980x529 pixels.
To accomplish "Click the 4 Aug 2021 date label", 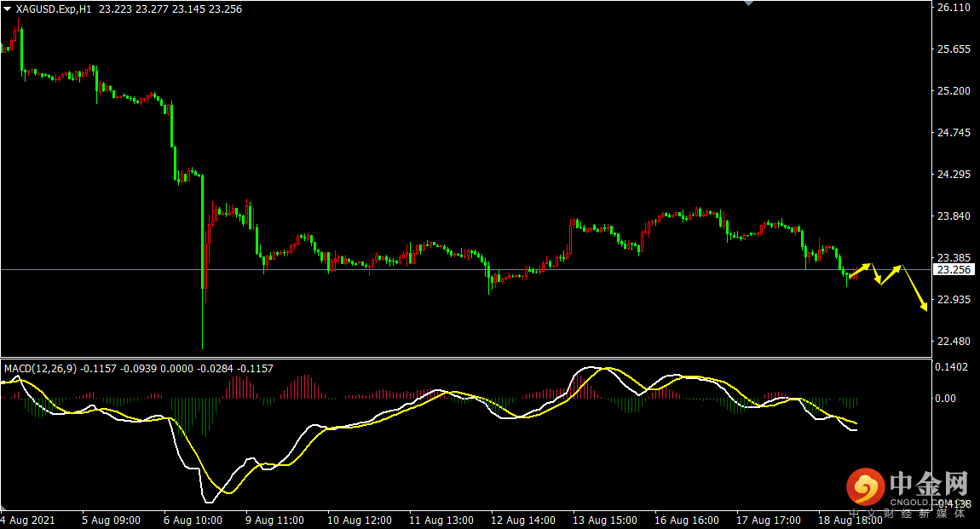I will tap(27, 520).
